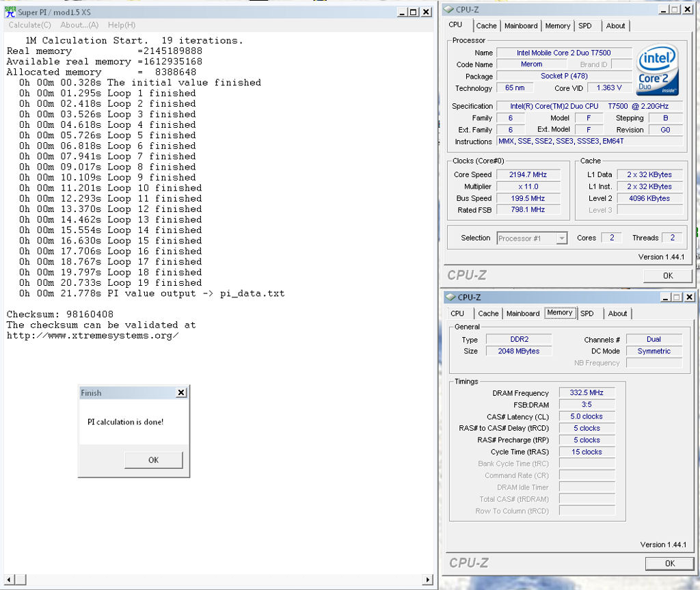Maximize the Super PI window
Image resolution: width=700 pixels, height=590 pixels.
pos(414,12)
